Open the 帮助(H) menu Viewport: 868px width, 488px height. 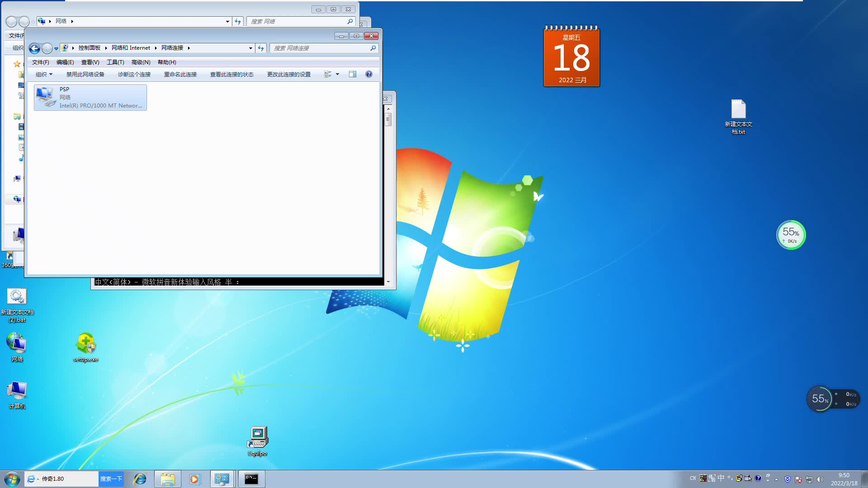coord(167,62)
